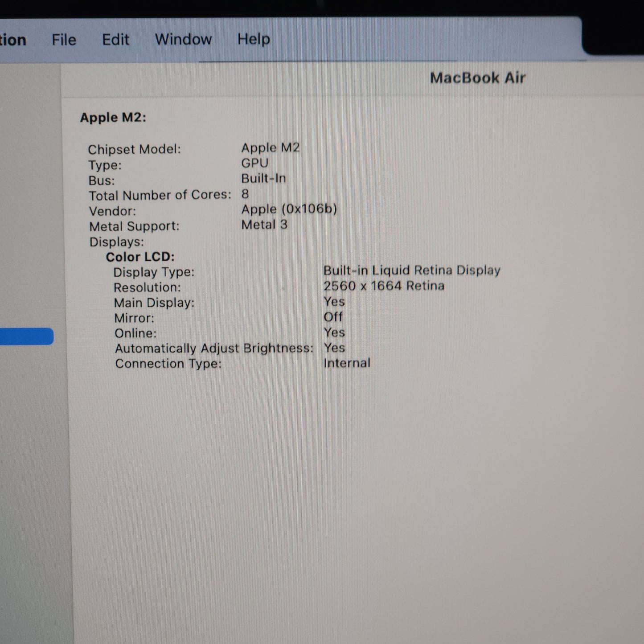Select the Metal Support Metal 3 value
Screen dimensions: 644x644
point(264,225)
